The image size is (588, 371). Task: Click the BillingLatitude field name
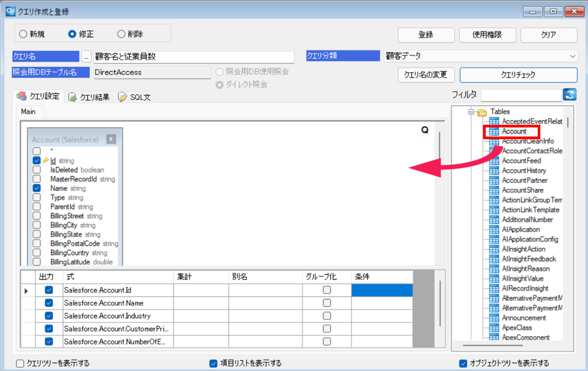pos(70,262)
